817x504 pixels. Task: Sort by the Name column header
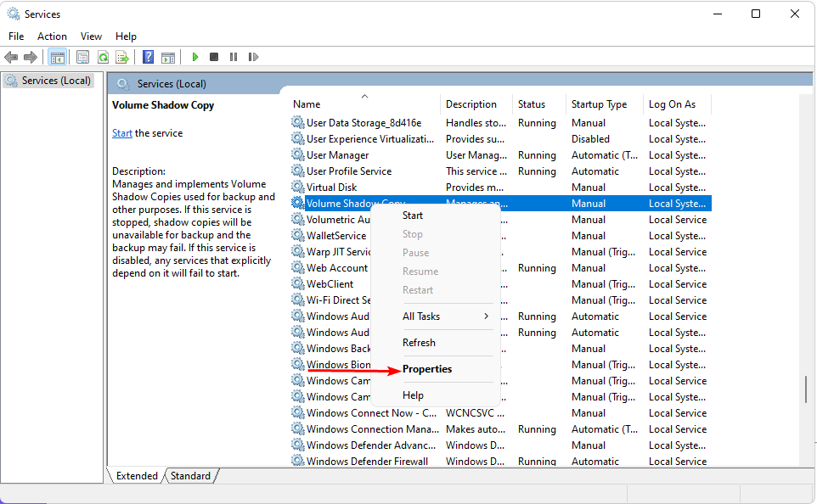tap(364, 104)
